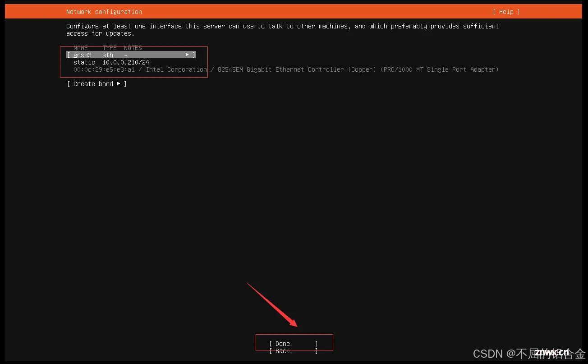Click the 00:0c:29:e5:e3:a1 adapter description line
The width and height of the screenshot is (588, 364).
286,69
